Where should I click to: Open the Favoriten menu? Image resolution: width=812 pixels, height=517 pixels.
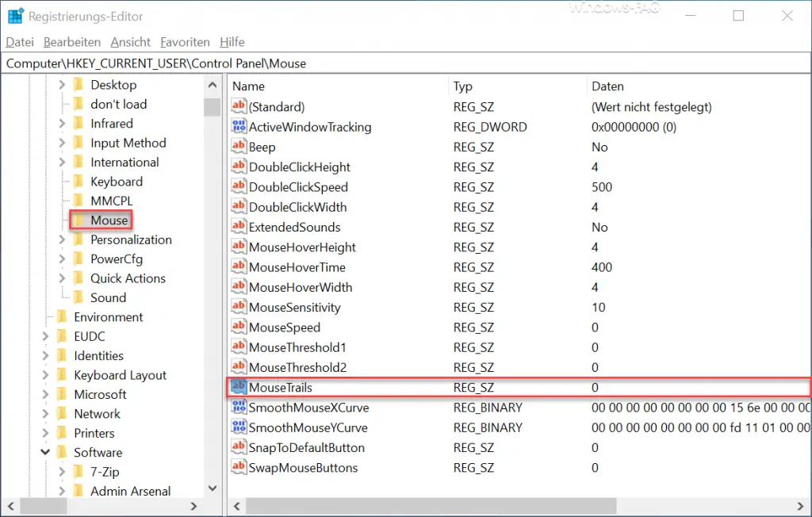[185, 41]
